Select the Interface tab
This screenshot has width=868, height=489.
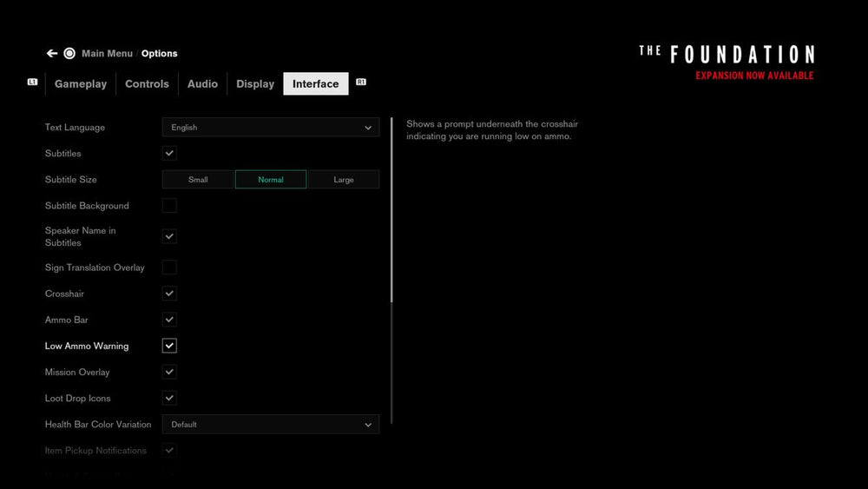click(316, 83)
